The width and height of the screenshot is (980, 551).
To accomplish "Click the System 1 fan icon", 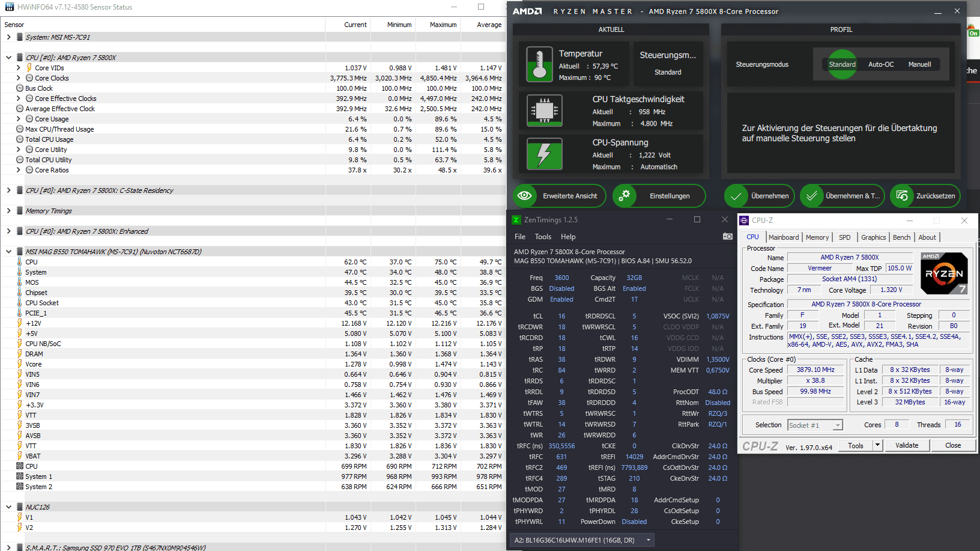I will click(x=20, y=476).
